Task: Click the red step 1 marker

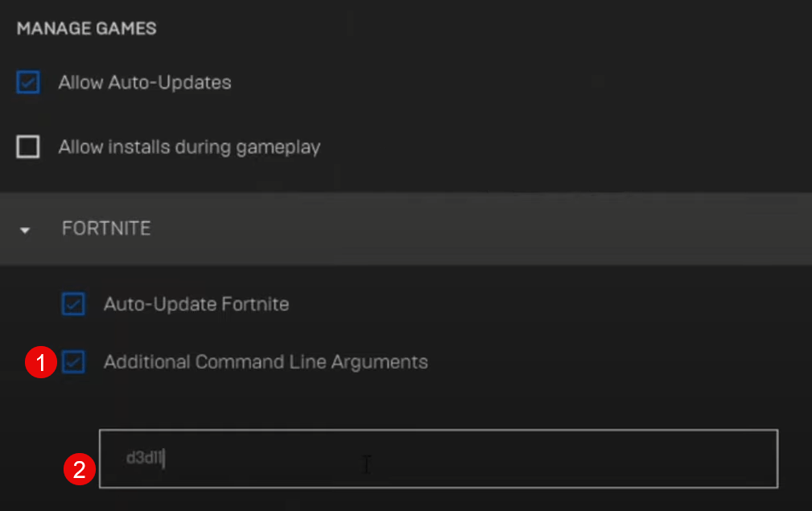Action: coord(40,362)
